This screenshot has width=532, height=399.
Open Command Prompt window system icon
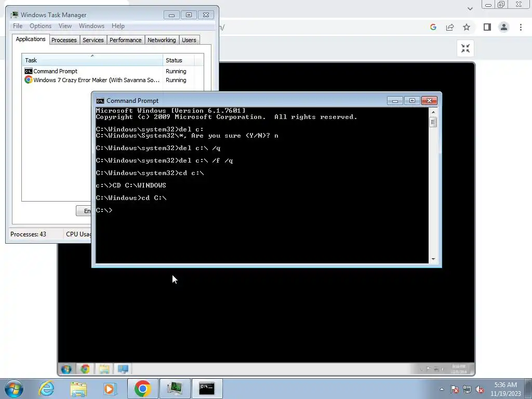pyautogui.click(x=100, y=101)
